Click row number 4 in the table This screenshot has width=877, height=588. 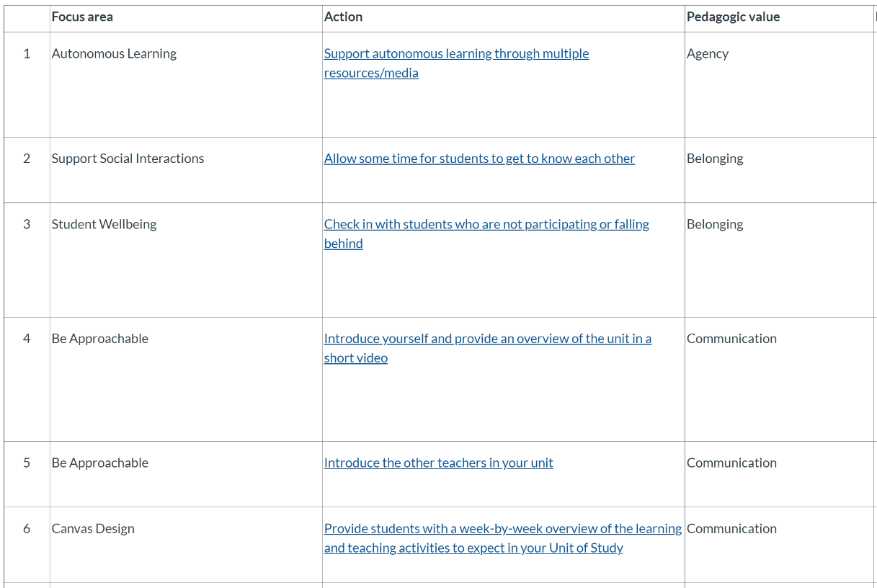[27, 339]
